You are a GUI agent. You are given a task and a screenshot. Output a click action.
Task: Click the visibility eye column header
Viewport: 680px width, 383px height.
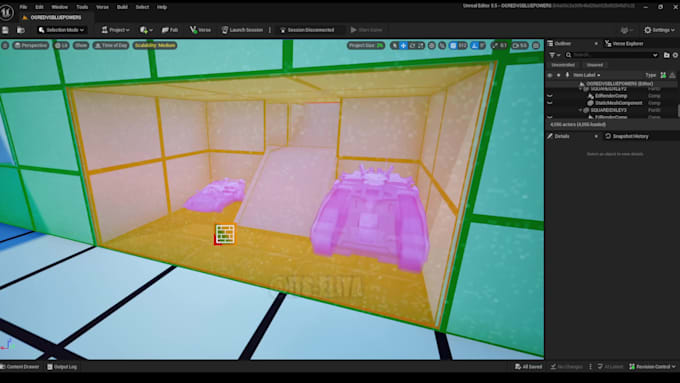point(549,75)
